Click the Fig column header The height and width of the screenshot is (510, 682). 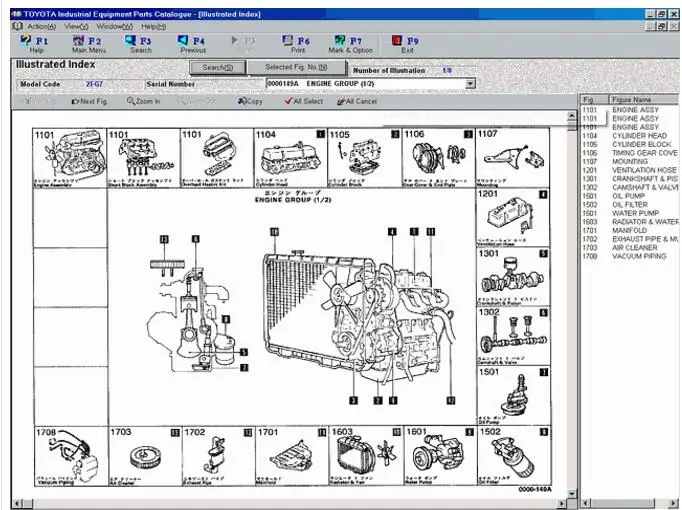point(594,100)
